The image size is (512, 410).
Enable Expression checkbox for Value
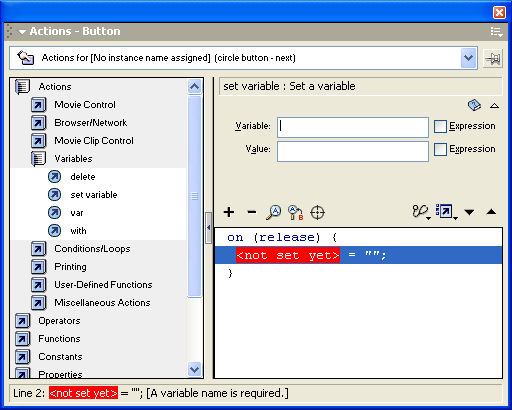click(x=440, y=149)
